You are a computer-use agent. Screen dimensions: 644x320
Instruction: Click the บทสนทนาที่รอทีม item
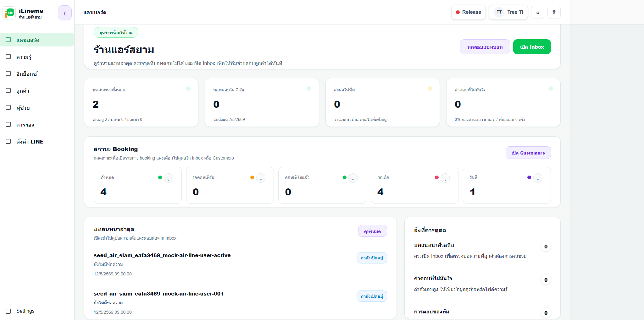pos(482,251)
